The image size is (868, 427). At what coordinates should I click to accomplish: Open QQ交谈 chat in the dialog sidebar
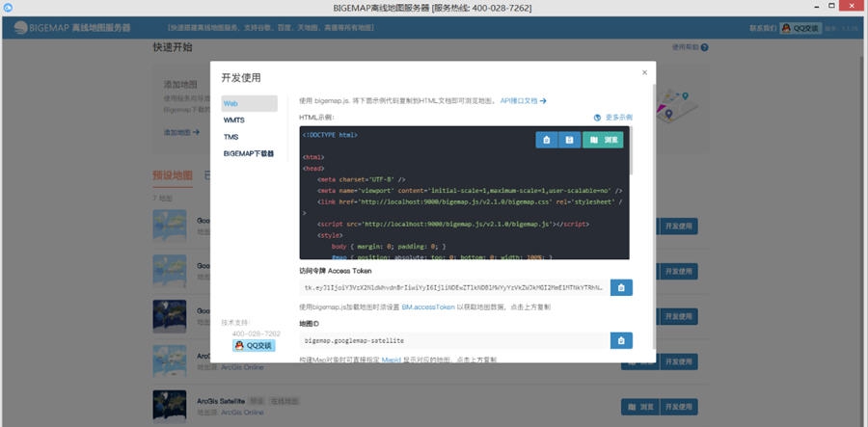(254, 346)
